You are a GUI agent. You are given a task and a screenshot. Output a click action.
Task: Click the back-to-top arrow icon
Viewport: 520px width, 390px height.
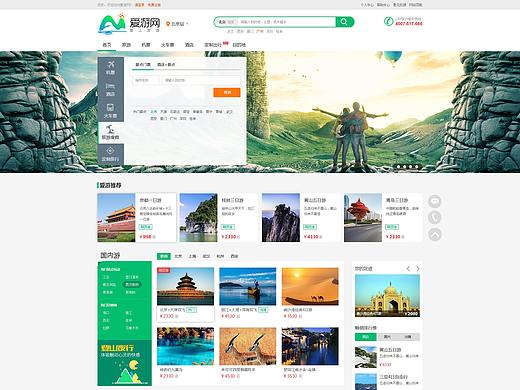pyautogui.click(x=435, y=234)
